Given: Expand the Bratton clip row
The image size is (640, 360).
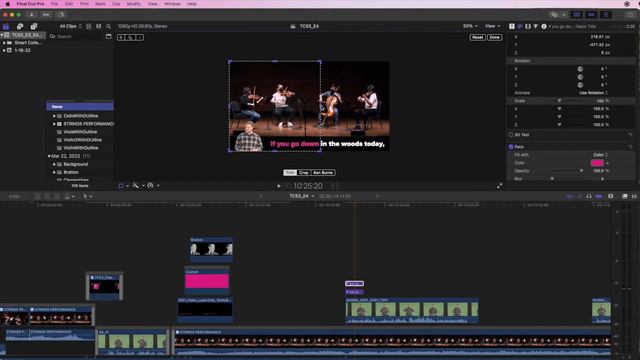Looking at the screenshot, I should pyautogui.click(x=54, y=172).
